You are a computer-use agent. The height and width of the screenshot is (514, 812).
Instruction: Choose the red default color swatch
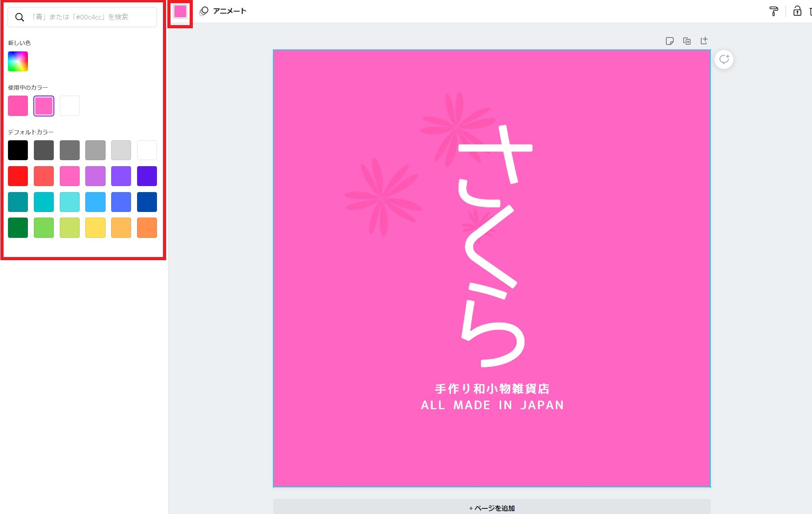click(x=18, y=176)
